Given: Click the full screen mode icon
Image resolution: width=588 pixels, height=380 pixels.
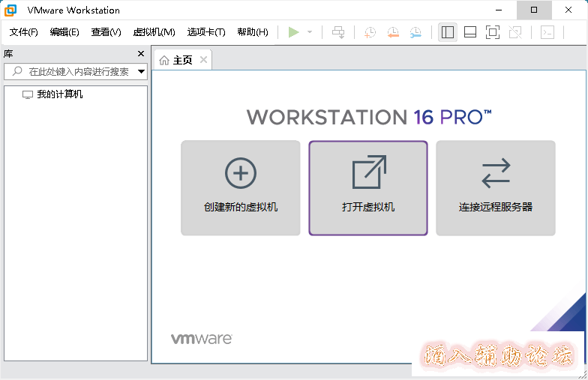Looking at the screenshot, I should 492,32.
